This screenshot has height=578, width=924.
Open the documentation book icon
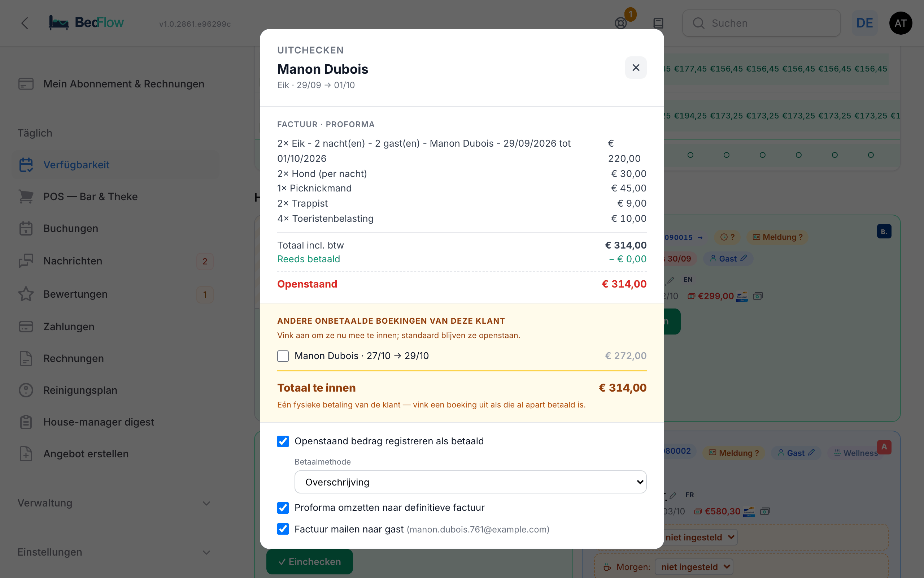(x=658, y=23)
